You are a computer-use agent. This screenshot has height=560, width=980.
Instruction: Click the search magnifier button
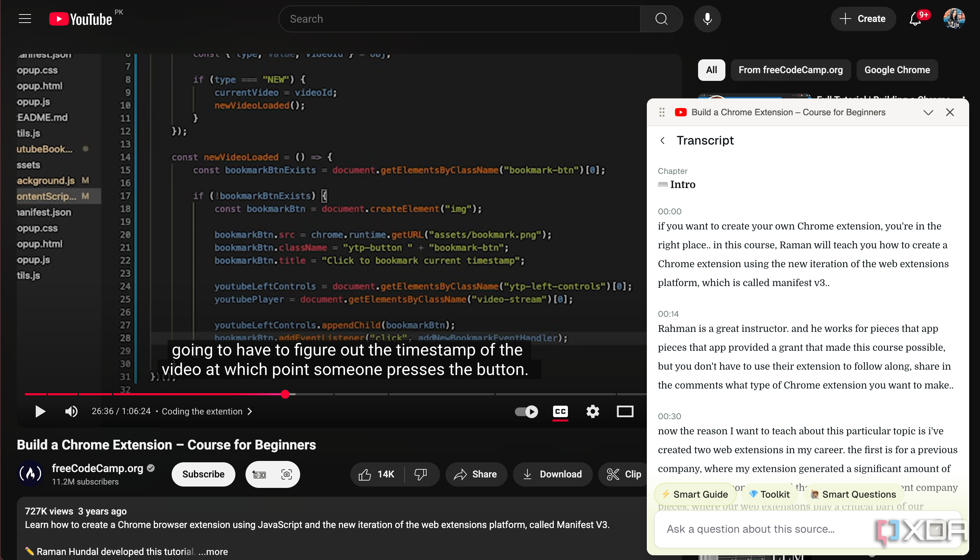661,19
